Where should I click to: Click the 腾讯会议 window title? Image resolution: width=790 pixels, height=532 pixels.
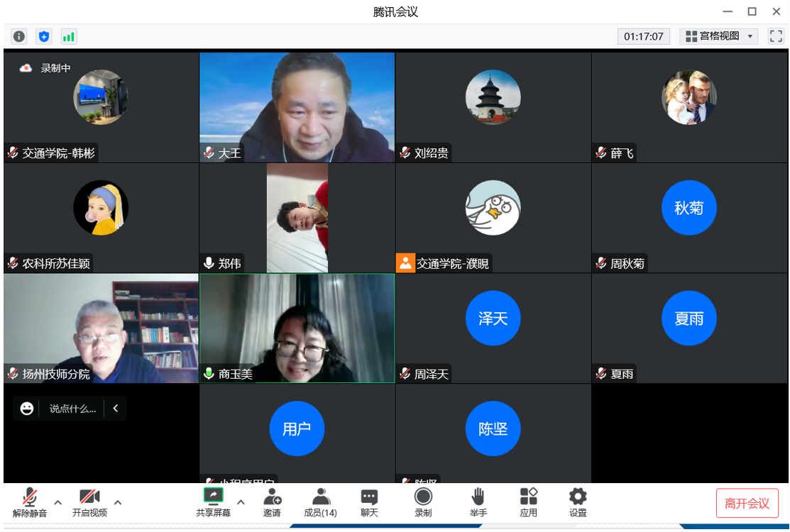click(395, 11)
